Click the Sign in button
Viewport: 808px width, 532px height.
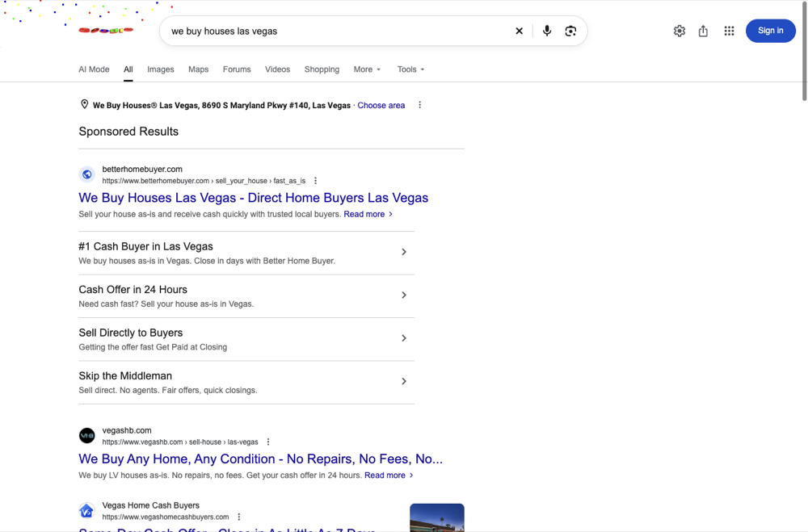tap(770, 31)
